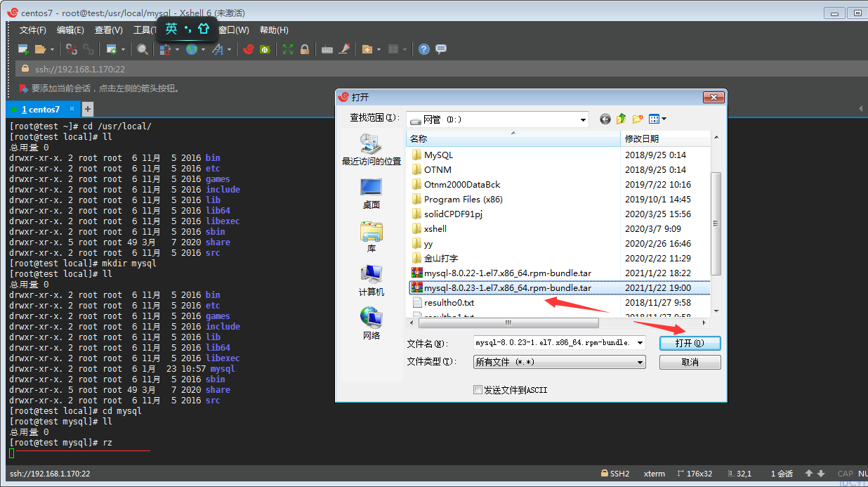Viewport: 868px width, 487px height.
Task: Open the view menu dropdown arrow in dialog
Action: pyautogui.click(x=664, y=119)
